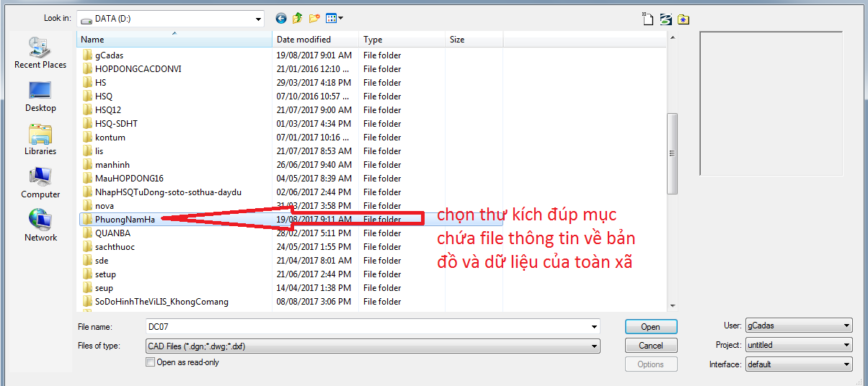The height and width of the screenshot is (386, 868).
Task: Open the User dropdown showing gCadas
Action: [846, 326]
